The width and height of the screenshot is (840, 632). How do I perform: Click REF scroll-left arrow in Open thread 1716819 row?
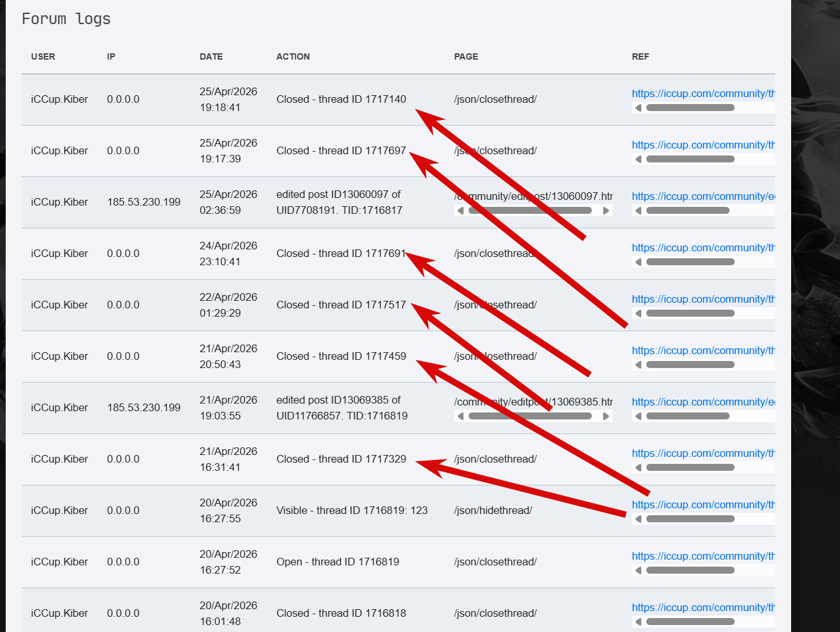(x=639, y=570)
